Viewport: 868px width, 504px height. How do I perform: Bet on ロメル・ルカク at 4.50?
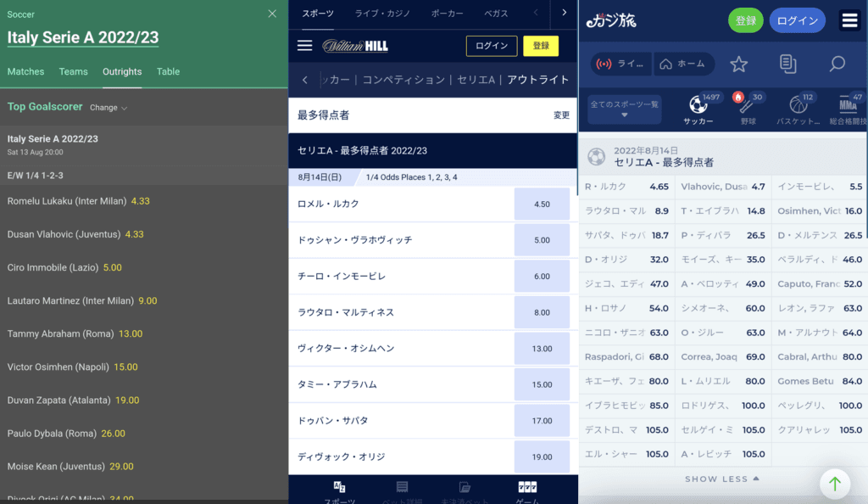(x=542, y=204)
